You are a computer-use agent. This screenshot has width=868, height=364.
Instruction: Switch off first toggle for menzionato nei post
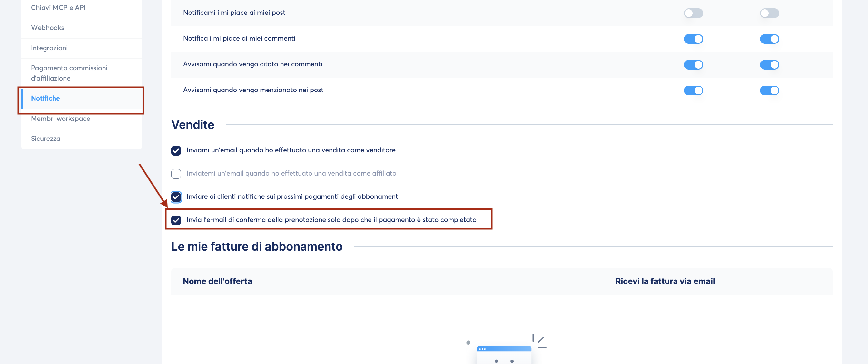coord(693,91)
